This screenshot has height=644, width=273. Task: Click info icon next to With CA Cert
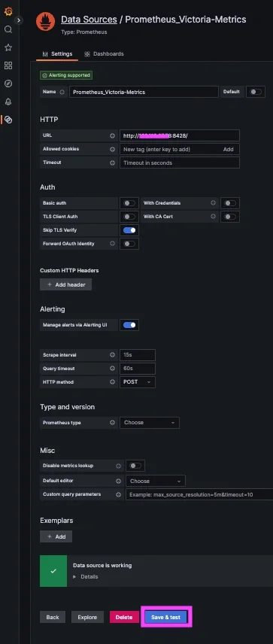[x=213, y=217]
